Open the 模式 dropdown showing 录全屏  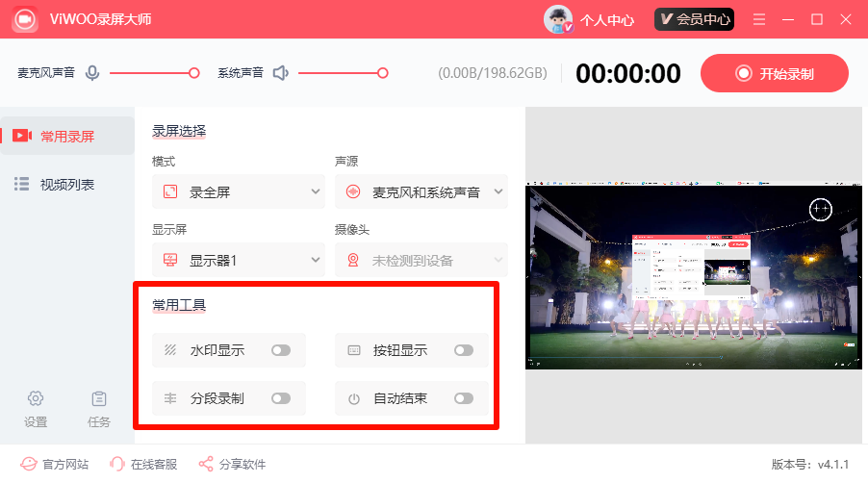(239, 192)
